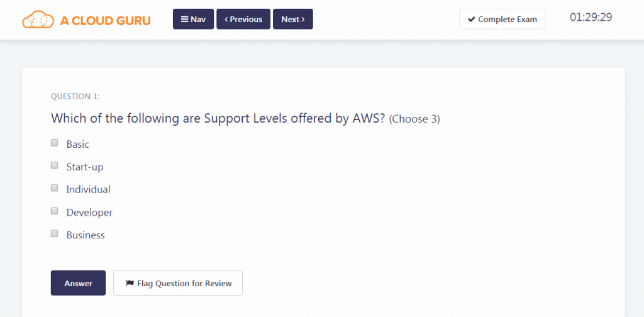Finish with Complete Exam button

pyautogui.click(x=502, y=19)
